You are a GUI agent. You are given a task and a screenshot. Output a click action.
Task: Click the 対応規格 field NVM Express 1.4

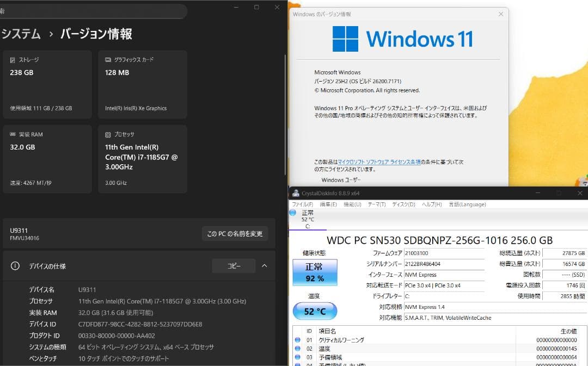tap(495, 307)
